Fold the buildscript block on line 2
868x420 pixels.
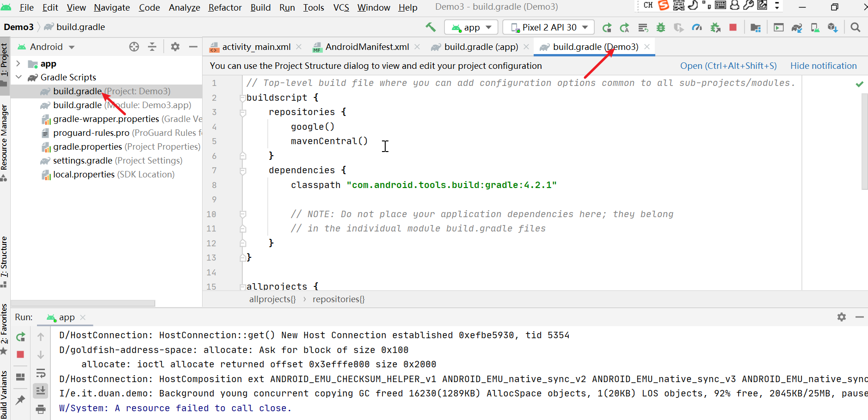click(242, 98)
